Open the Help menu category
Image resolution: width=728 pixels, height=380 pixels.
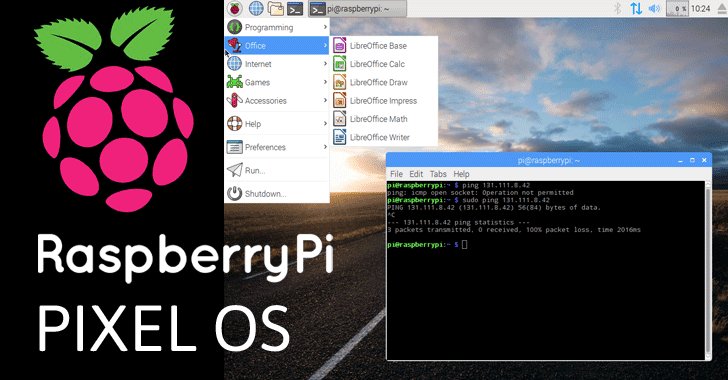click(x=277, y=124)
